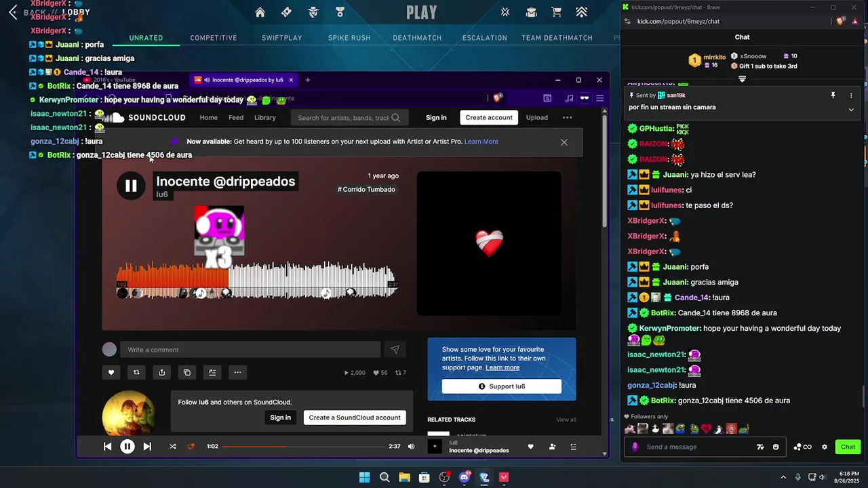Open emote picker in Kick chat input
The width and height of the screenshot is (868, 488).
pyautogui.click(x=776, y=447)
